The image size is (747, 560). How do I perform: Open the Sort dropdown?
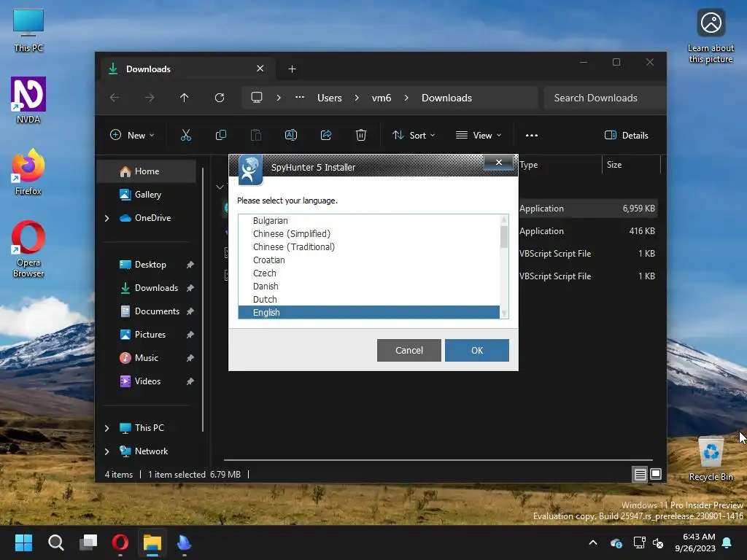coord(414,135)
